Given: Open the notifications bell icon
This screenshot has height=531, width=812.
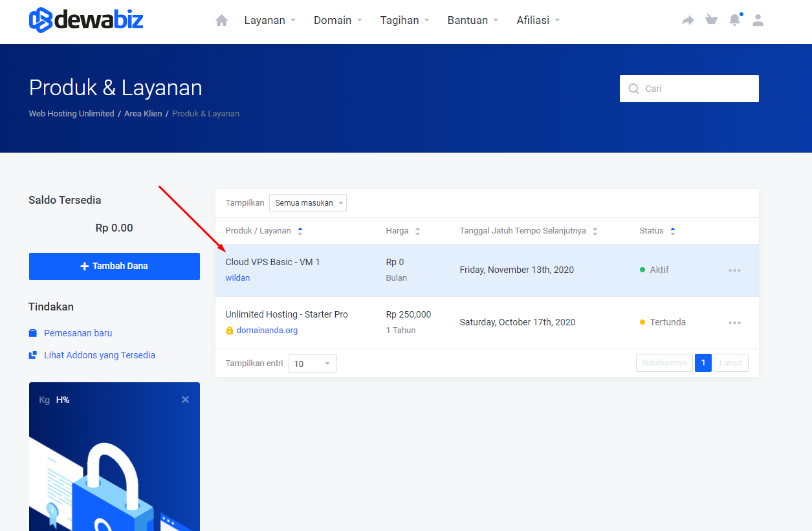Looking at the screenshot, I should [734, 20].
